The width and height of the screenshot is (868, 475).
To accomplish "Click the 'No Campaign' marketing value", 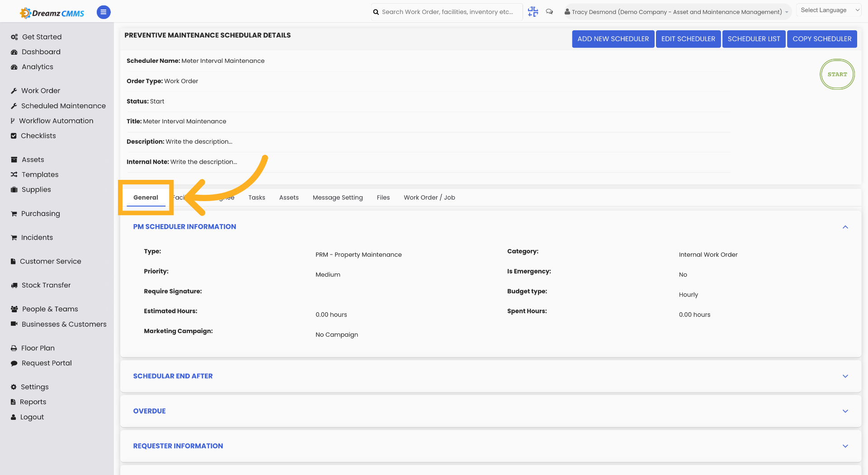I will 337,335.
